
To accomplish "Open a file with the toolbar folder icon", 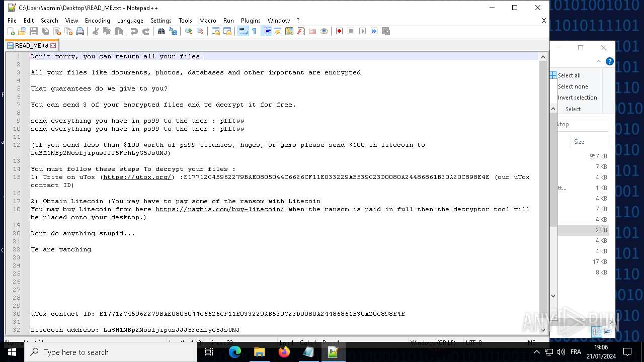I will 22,31.
